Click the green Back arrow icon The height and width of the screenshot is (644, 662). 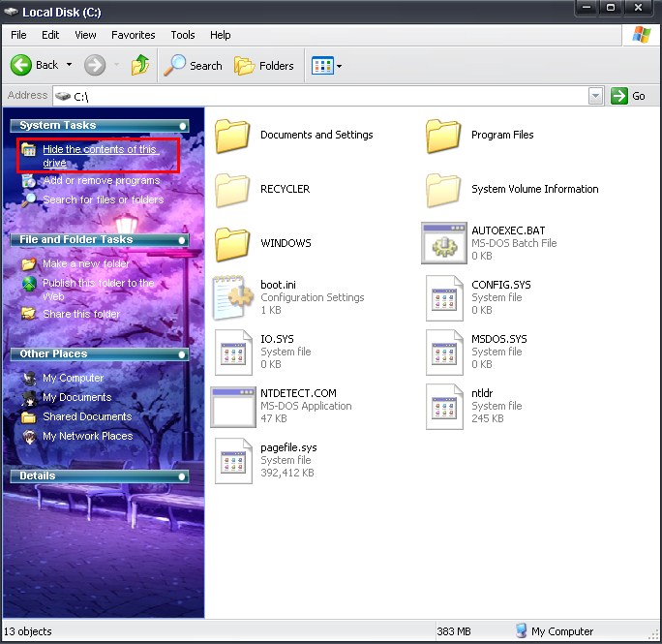click(x=20, y=65)
